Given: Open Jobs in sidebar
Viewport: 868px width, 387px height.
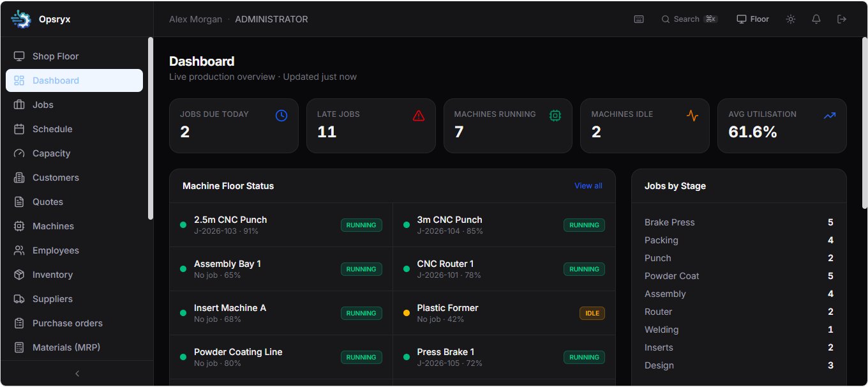Looking at the screenshot, I should click(x=74, y=105).
